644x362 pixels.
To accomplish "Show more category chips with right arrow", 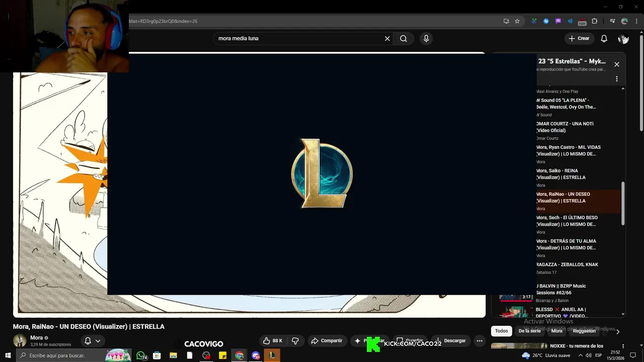I will click(618, 331).
